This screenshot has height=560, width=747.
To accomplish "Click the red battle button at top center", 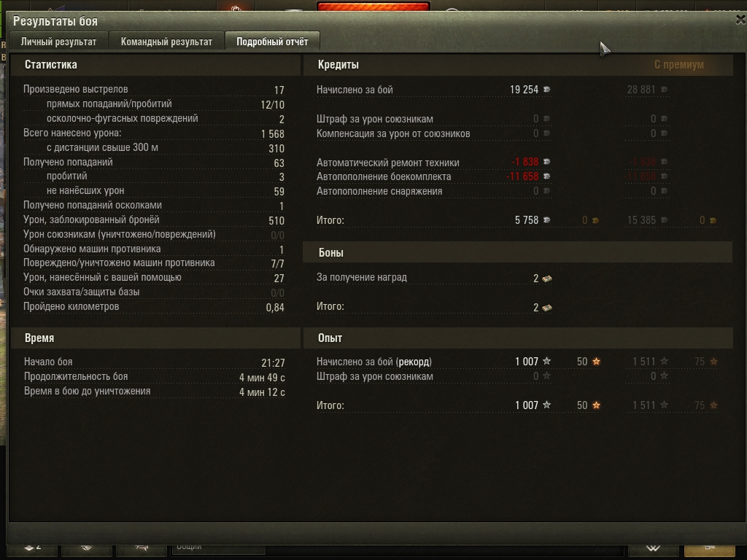I will click(373, 7).
